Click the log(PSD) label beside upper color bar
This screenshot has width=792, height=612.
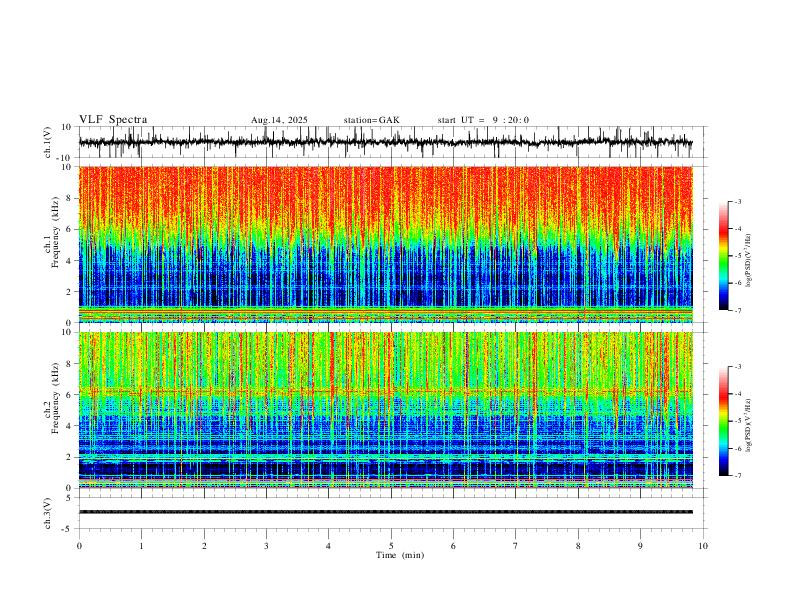tap(749, 260)
